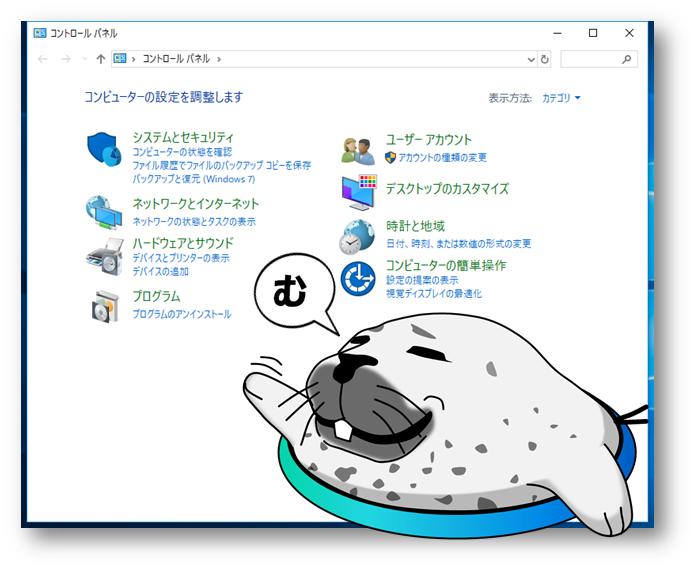
Task: Open the Desktop Customization monitor icon
Action: click(x=359, y=192)
